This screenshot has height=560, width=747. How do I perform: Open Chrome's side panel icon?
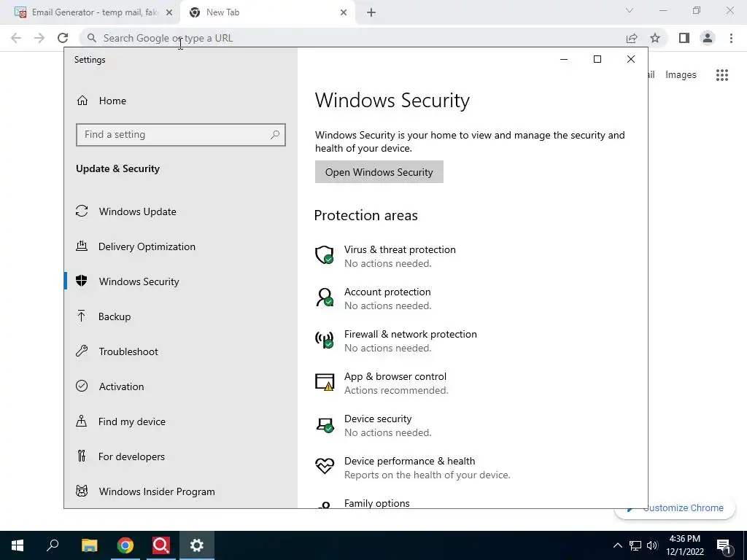[x=684, y=38]
